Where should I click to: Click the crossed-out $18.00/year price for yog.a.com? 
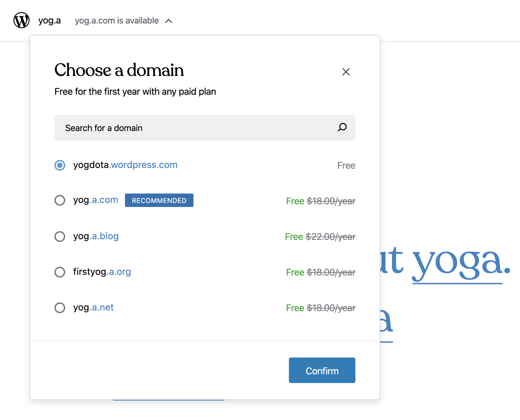pyautogui.click(x=330, y=201)
